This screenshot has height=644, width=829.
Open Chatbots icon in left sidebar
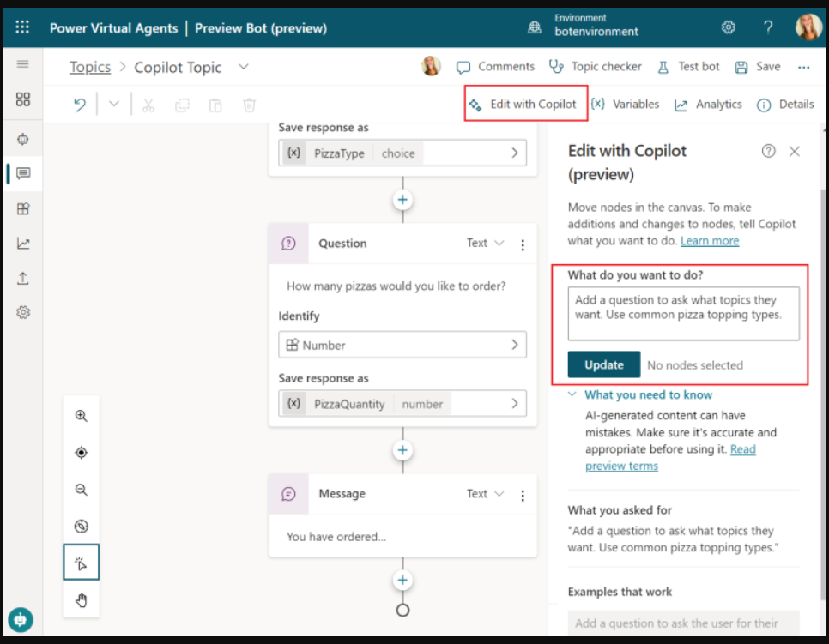22,140
